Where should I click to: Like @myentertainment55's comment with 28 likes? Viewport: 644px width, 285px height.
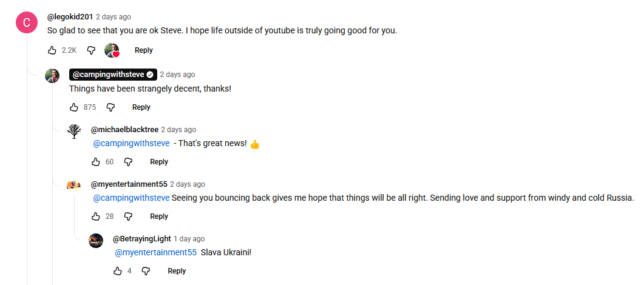96,216
